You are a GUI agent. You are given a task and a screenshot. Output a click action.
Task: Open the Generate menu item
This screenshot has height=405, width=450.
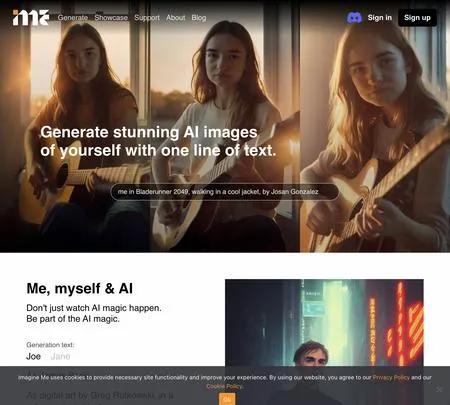click(73, 18)
